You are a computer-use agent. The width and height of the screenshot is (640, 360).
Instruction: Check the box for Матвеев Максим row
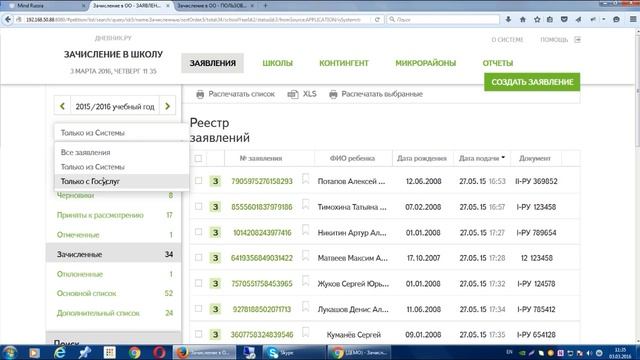coord(198,258)
